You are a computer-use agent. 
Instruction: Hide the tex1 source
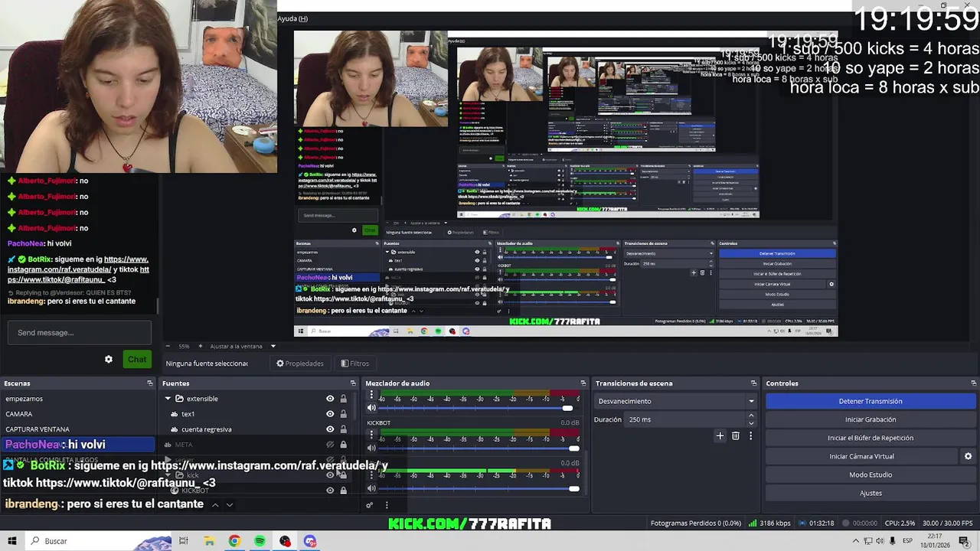tap(330, 414)
